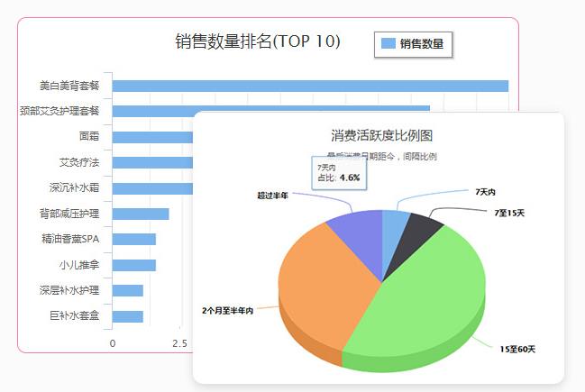Click the 精油香薰SPA bar
Screen dimensions: 585x392
(x=134, y=240)
